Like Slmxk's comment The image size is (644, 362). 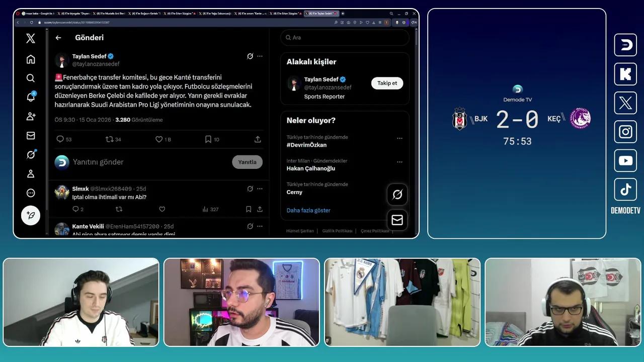coord(162,209)
